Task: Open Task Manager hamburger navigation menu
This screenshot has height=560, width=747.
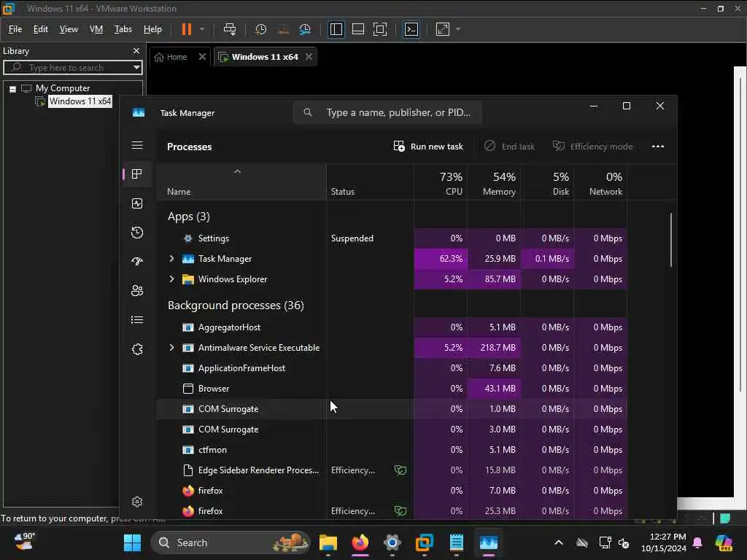Action: click(x=137, y=145)
